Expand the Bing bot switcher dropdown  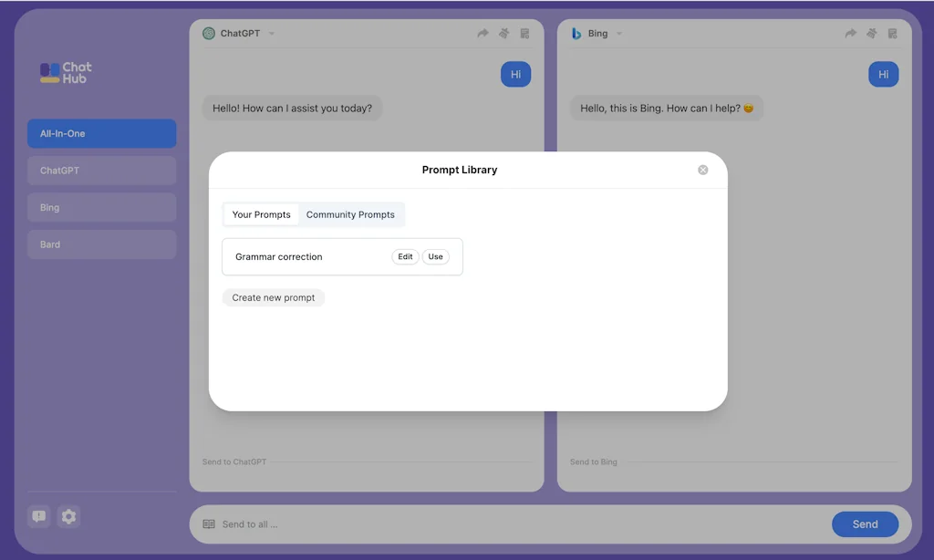(x=619, y=34)
